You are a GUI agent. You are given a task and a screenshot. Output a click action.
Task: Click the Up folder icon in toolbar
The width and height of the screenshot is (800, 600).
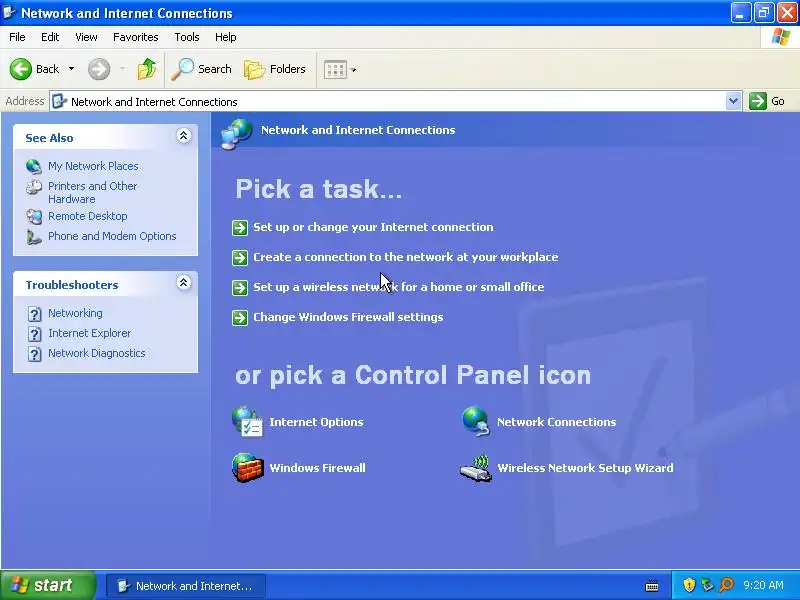[147, 69]
